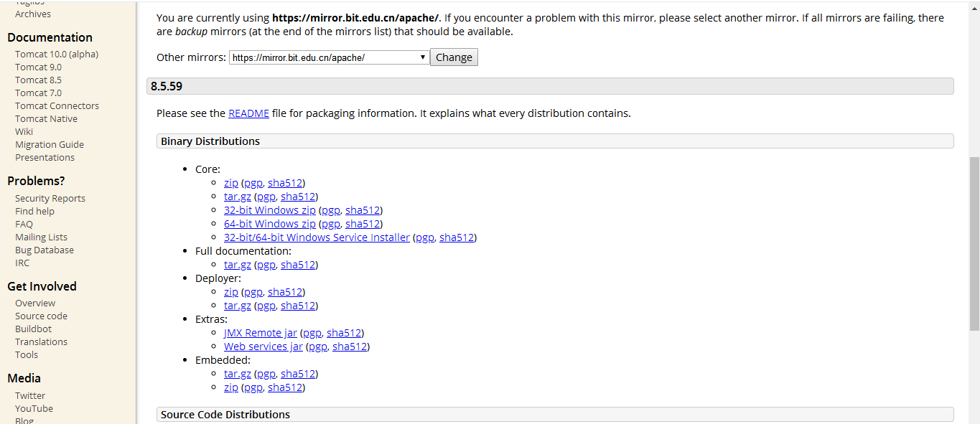
Task: Download the Core zip distribution
Action: point(230,183)
